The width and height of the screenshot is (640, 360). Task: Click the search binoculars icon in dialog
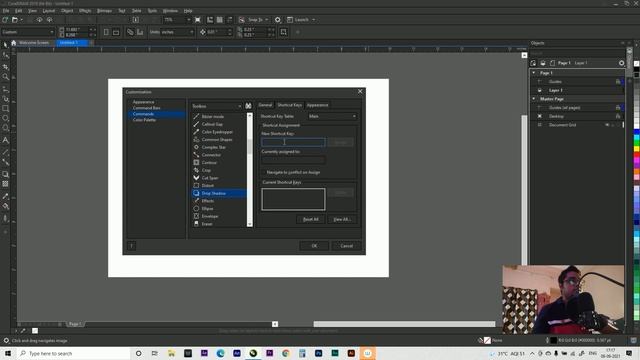[248, 106]
